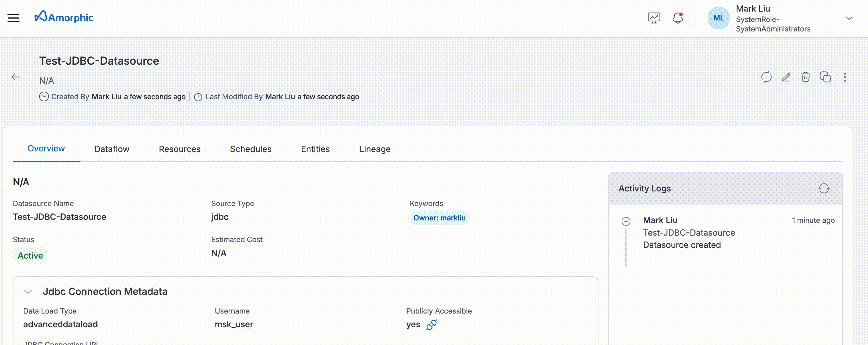Open the three-dot more options menu

click(844, 77)
